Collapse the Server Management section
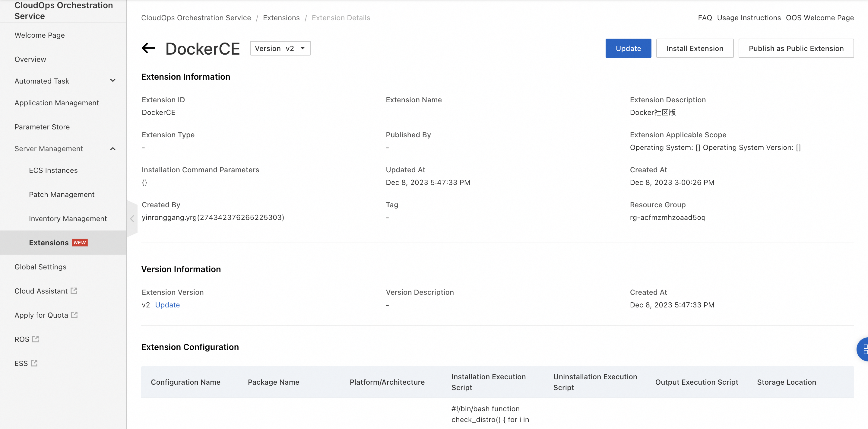Screen dimensions: 868x429 click(113, 149)
